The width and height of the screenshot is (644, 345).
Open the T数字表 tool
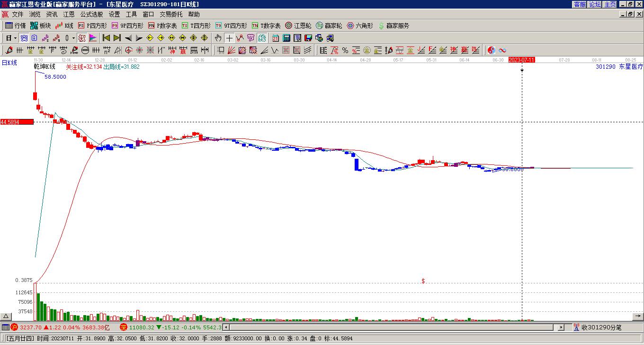(x=266, y=26)
